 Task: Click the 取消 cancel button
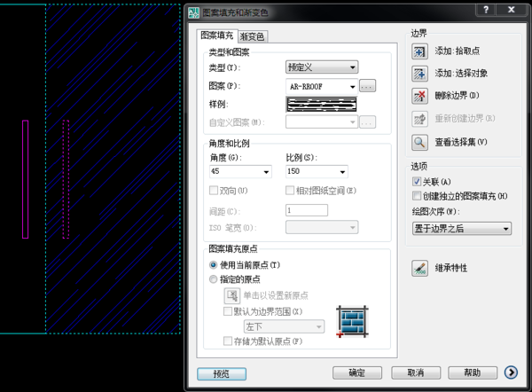click(x=416, y=372)
